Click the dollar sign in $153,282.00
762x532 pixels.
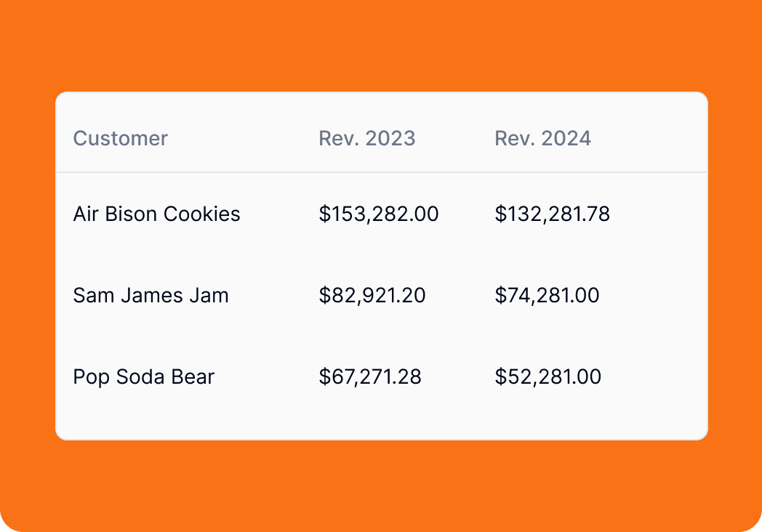(324, 214)
